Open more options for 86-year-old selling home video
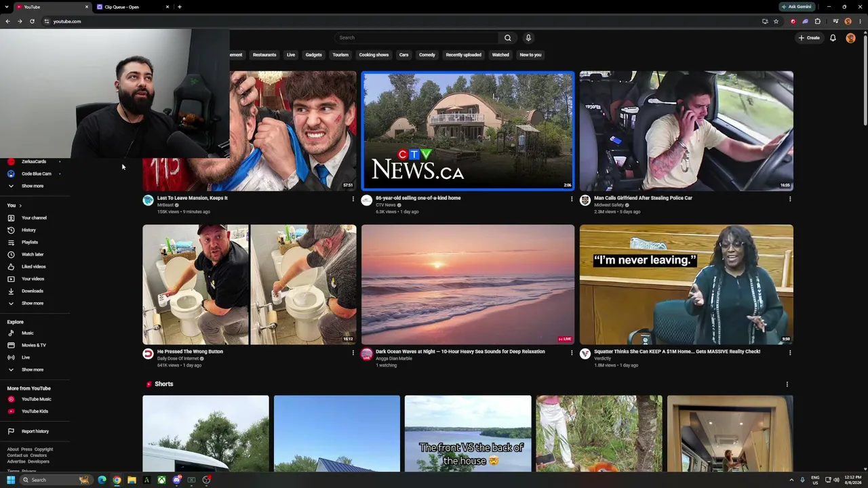The height and width of the screenshot is (488, 868). point(571,199)
